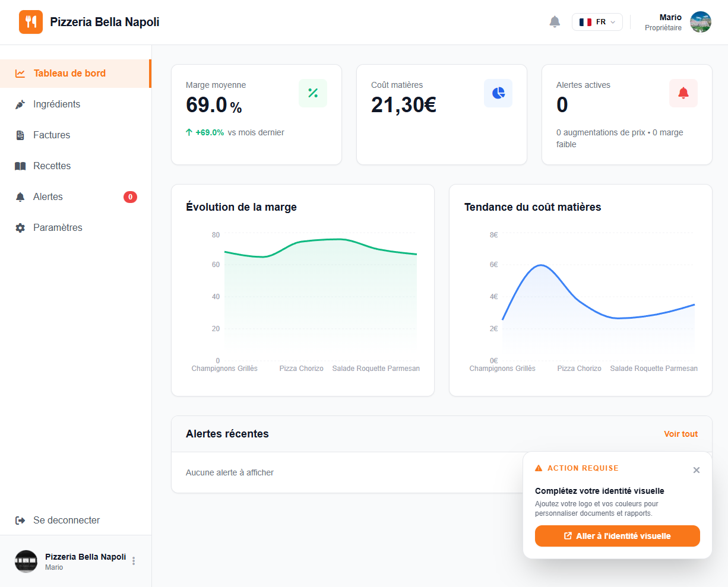The image size is (728, 587).
Task: Click the orange fork-and-knife app logo
Action: tap(31, 22)
